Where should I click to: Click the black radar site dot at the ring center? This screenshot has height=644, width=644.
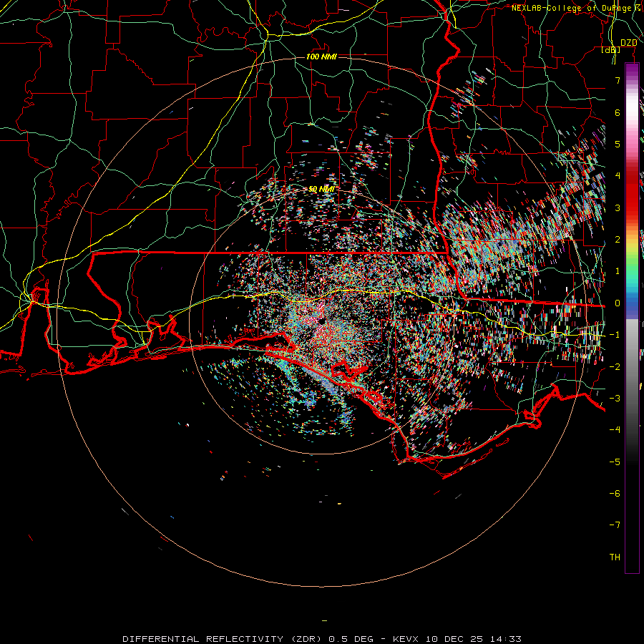321,321
